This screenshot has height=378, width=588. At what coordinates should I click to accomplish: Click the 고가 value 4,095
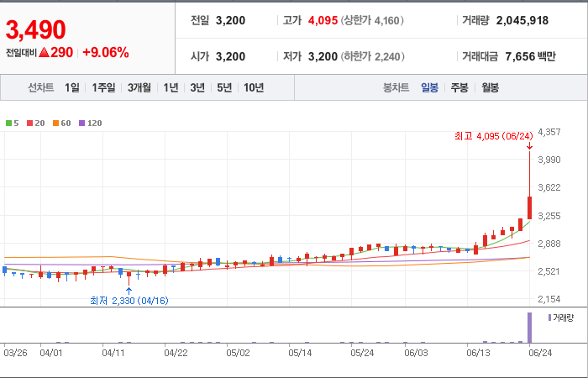coord(323,20)
